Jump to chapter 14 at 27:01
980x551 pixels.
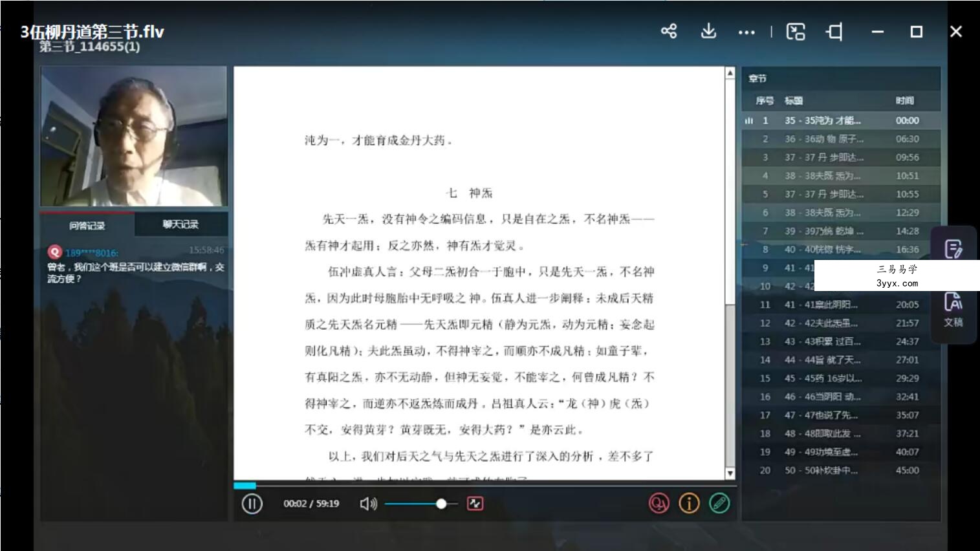841,360
